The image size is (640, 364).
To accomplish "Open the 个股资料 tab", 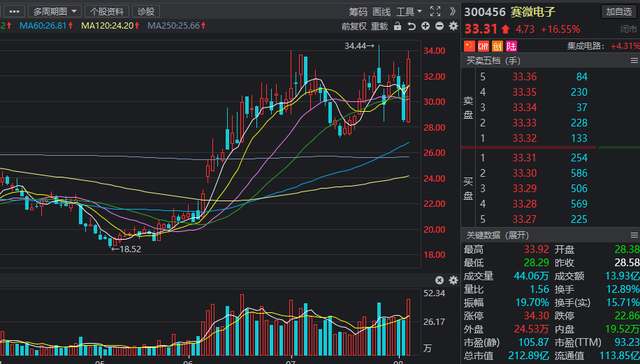I will (107, 11).
